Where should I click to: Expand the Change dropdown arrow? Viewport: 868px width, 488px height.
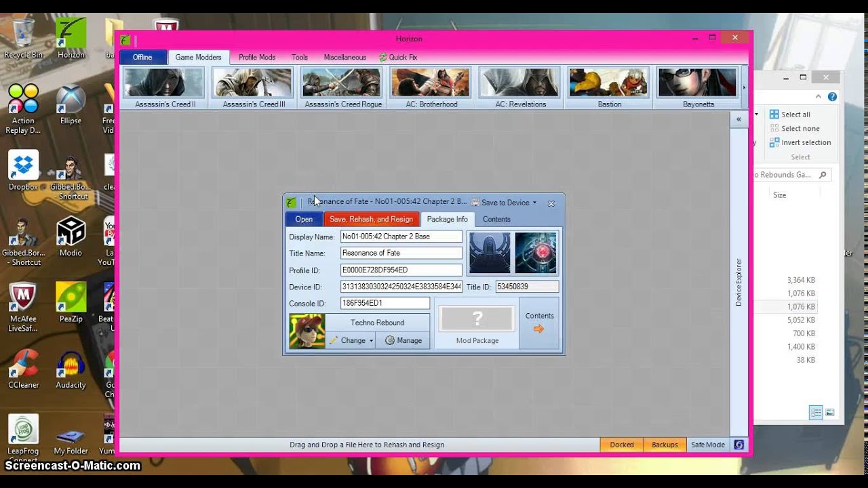(372, 341)
